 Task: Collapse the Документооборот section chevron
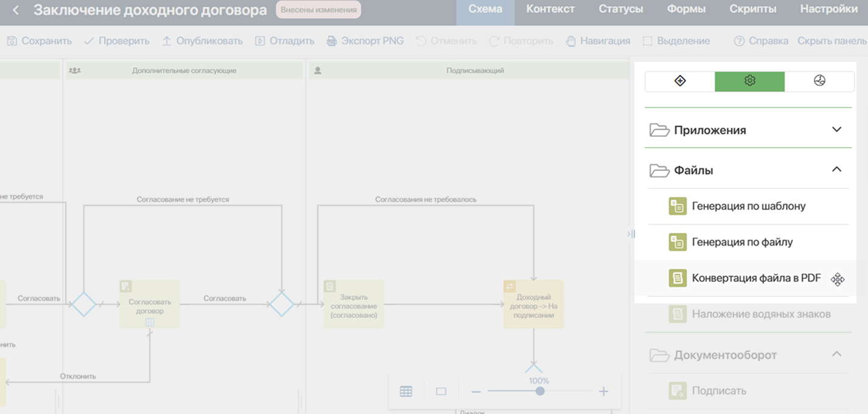pyautogui.click(x=837, y=354)
